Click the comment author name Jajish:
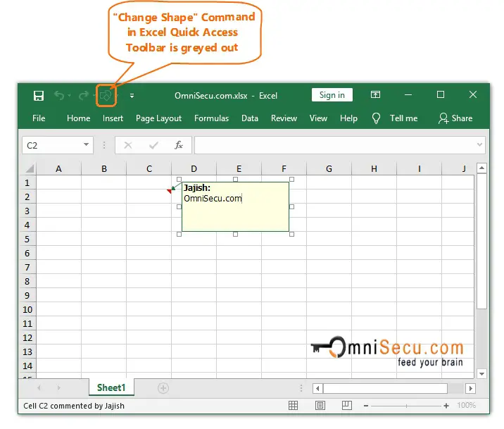504x429 pixels. click(196, 188)
